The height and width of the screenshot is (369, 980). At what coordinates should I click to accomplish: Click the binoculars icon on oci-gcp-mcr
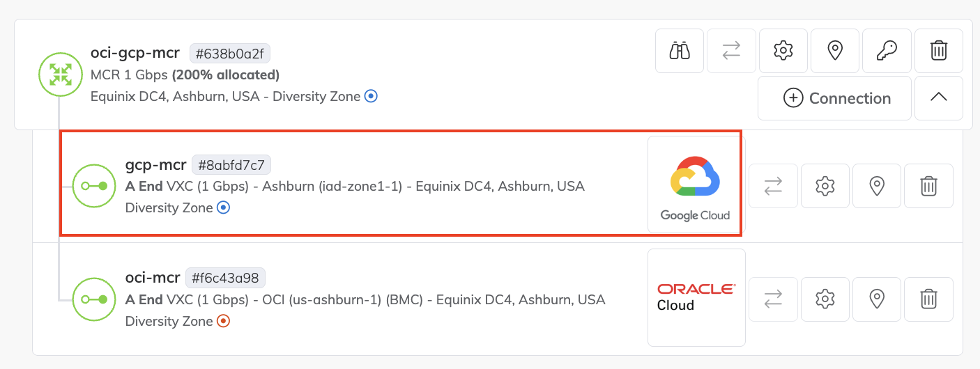[x=680, y=51]
